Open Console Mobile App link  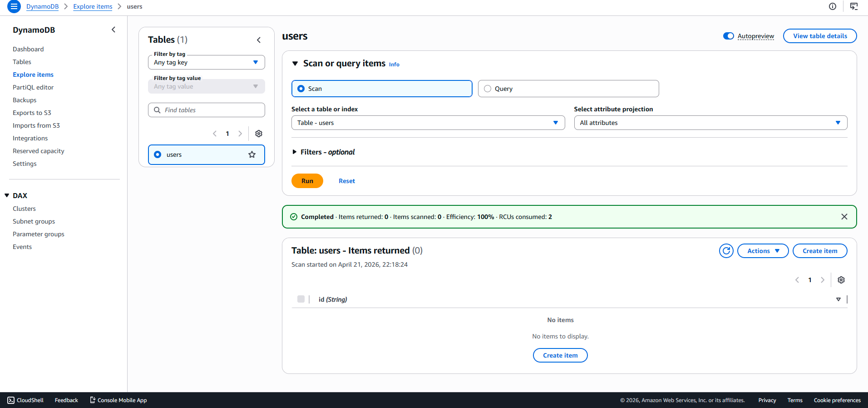(118, 400)
